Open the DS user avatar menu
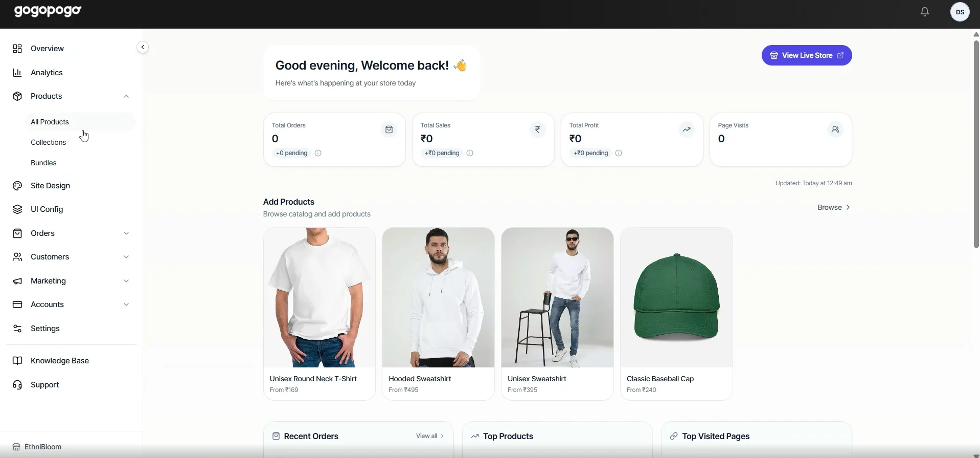 pos(960,12)
